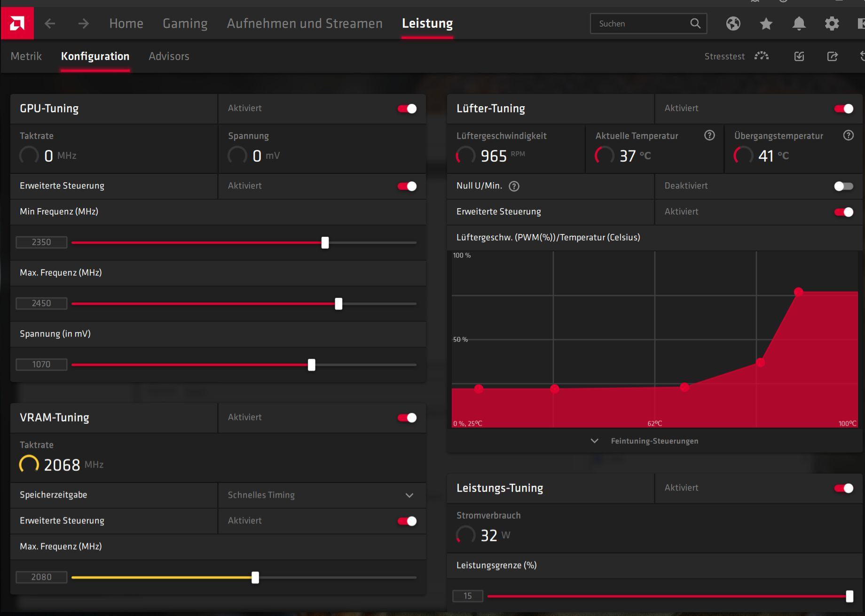
Task: Click the export profile icon
Action: (x=833, y=56)
